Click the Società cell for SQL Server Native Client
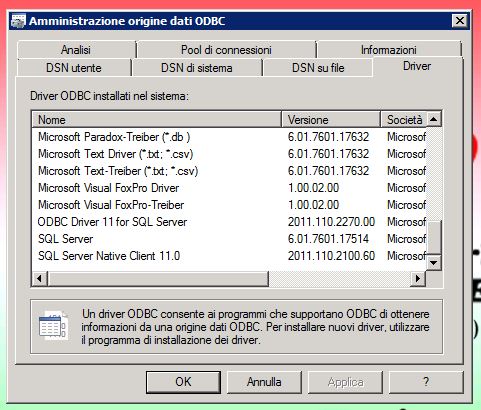Image resolution: width=481 pixels, height=410 pixels. pyautogui.click(x=406, y=256)
